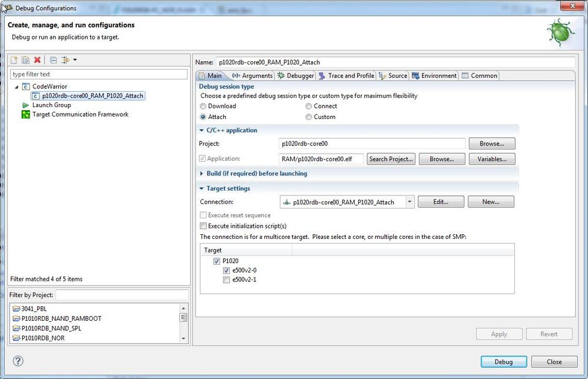Viewport: 588px width, 379px height.
Task: Click New button for connection
Action: tap(491, 201)
